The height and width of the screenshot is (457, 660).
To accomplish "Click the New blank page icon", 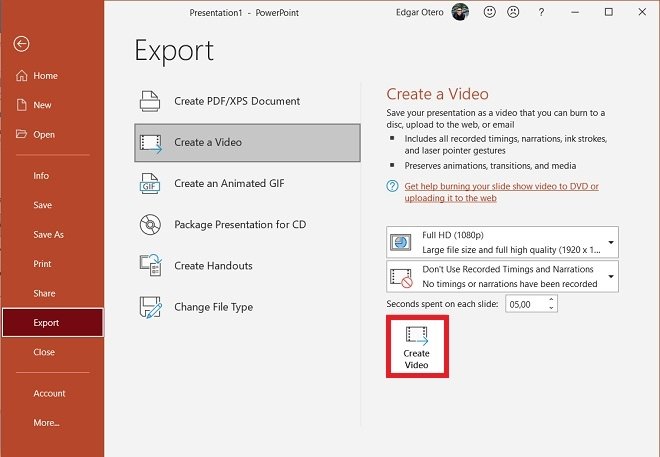I will click(21, 105).
